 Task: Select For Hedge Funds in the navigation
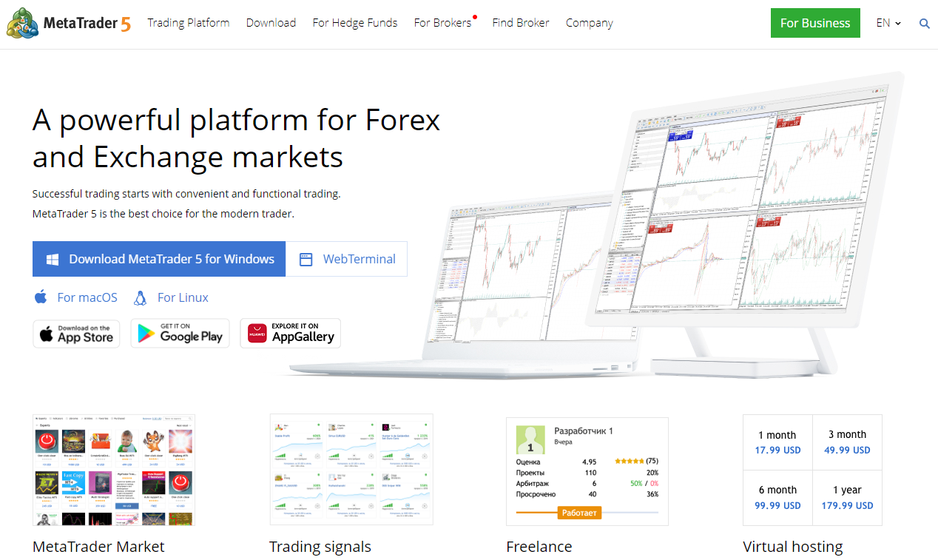(354, 23)
